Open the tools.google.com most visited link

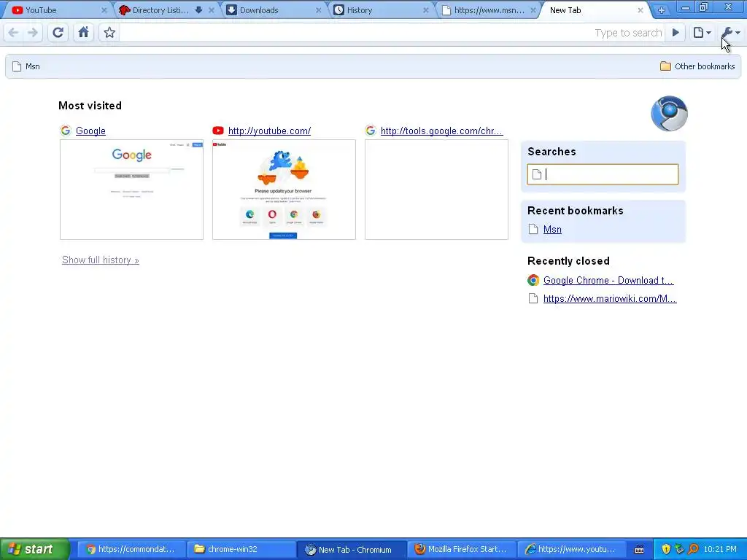point(441,131)
